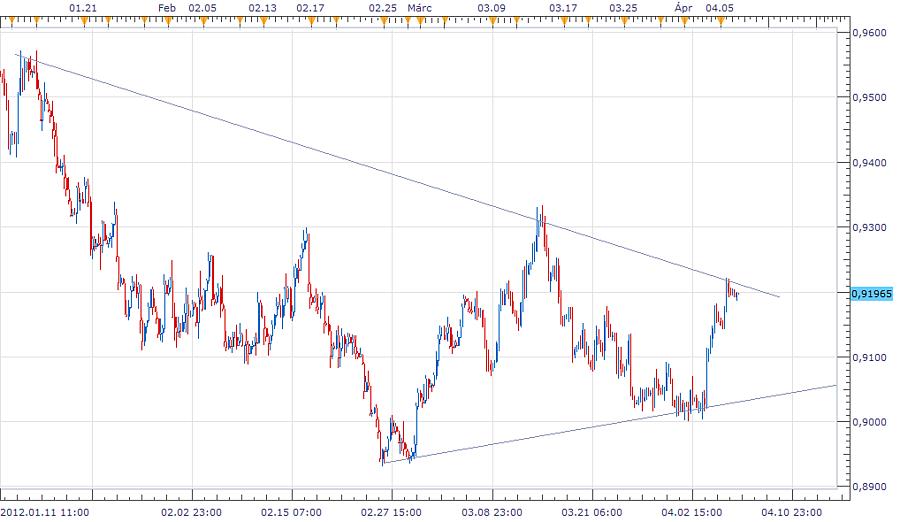This screenshot has height=522, width=900.
Task: Select the orange marker under Márc
Action: [407, 21]
